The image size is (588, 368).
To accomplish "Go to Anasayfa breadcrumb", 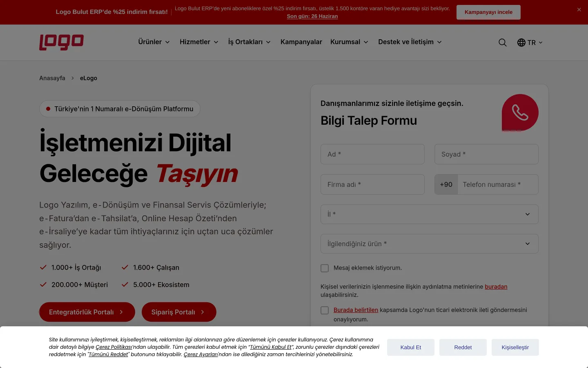I will [x=52, y=78].
